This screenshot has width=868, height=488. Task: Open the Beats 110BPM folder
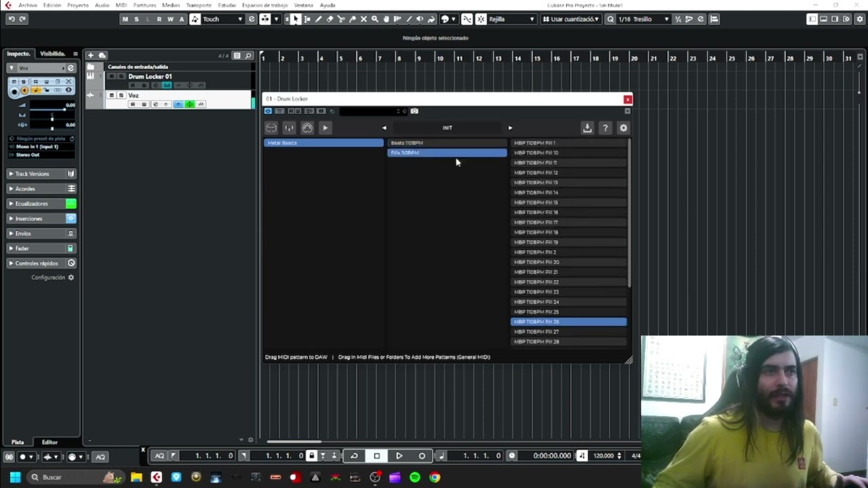click(447, 143)
